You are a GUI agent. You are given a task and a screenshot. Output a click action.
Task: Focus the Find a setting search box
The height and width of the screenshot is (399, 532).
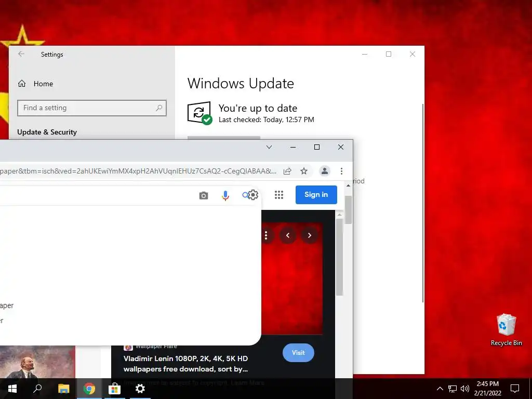91,108
